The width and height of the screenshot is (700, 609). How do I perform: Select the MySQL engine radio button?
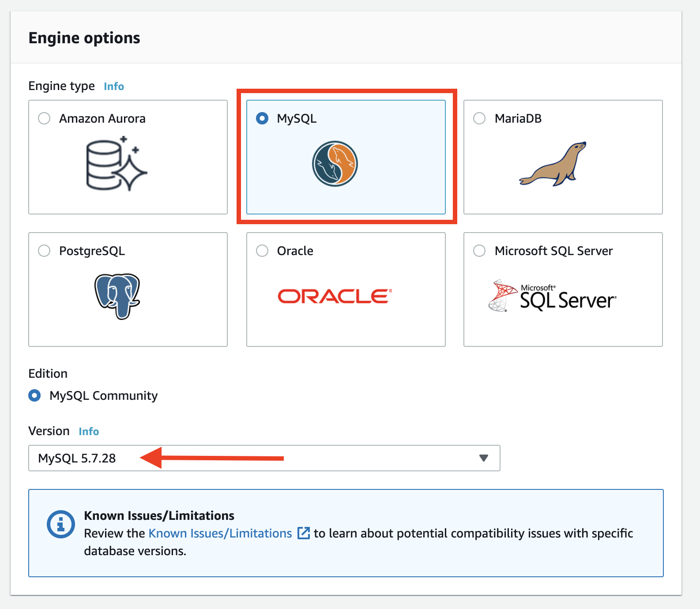pos(262,118)
